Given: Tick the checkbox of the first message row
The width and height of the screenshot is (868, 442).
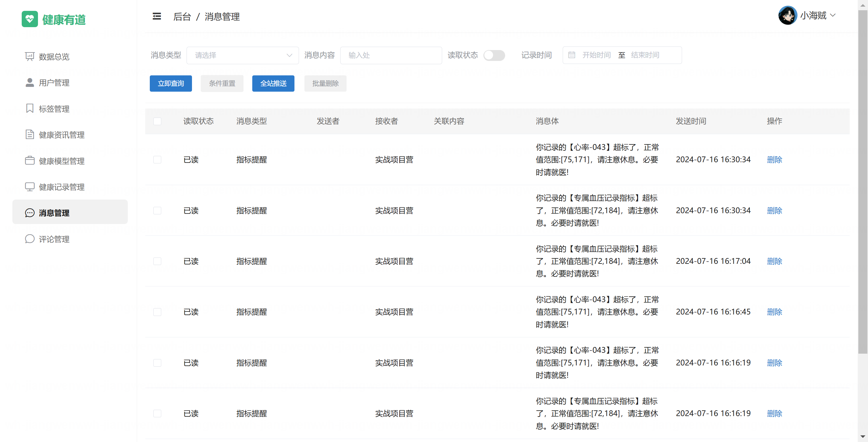Looking at the screenshot, I should (x=157, y=160).
